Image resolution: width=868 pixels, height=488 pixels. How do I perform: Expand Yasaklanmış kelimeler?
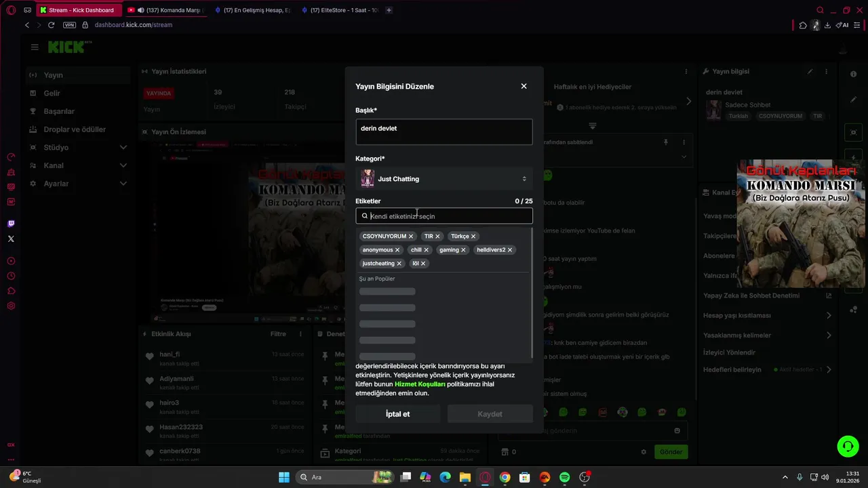(829, 335)
